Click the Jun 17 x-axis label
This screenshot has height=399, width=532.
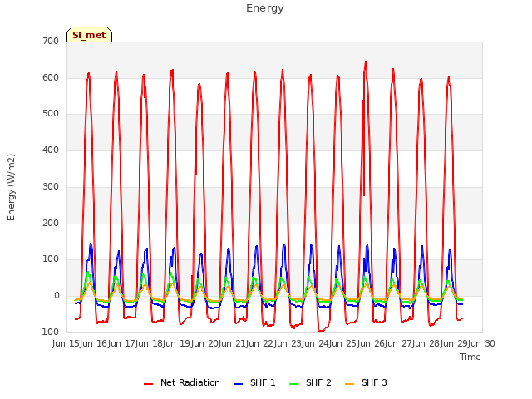coord(122,343)
